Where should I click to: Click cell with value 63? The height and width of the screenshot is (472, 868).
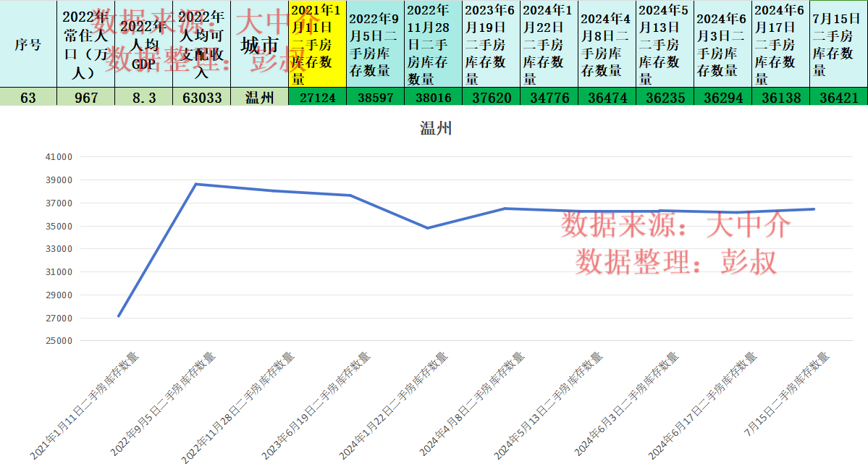pyautogui.click(x=28, y=97)
